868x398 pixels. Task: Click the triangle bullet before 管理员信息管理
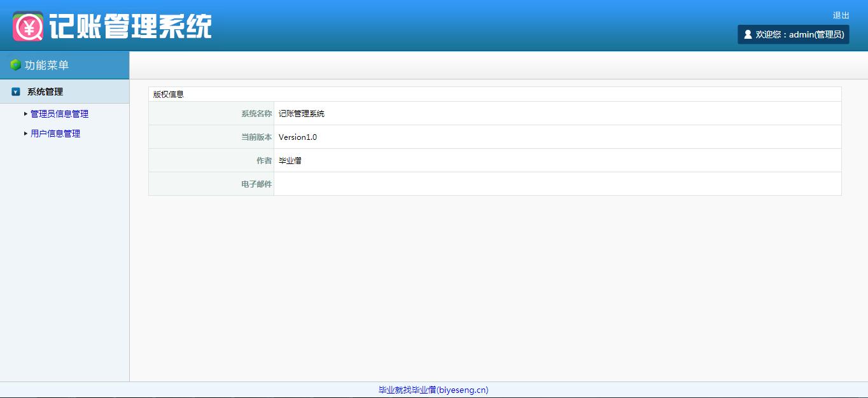click(25, 114)
